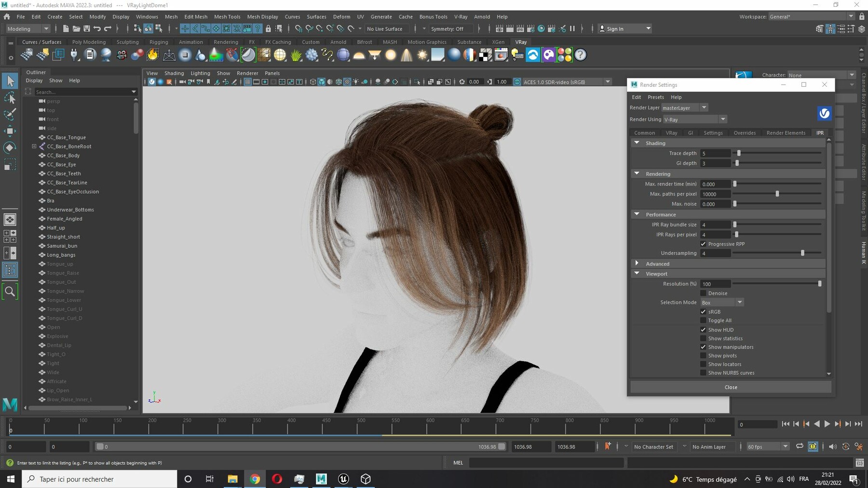Enable the Show locators checkbox
Screen dimensions: 868x488
(x=703, y=365)
